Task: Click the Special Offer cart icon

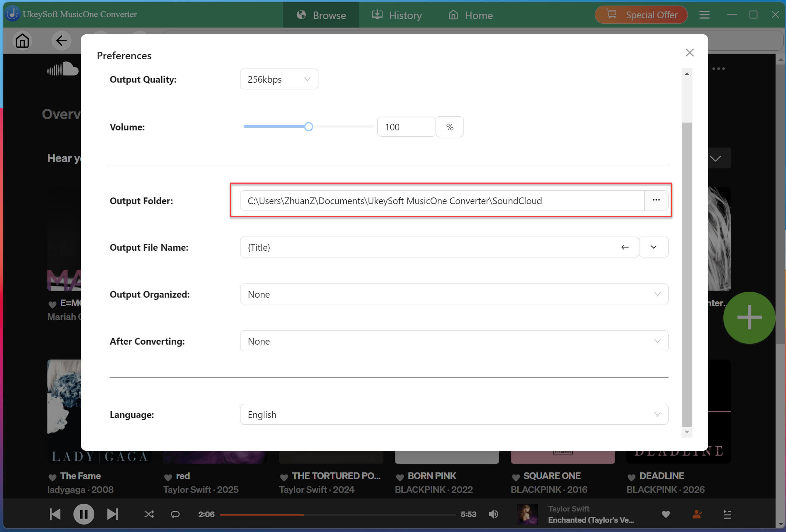Action: [611, 14]
